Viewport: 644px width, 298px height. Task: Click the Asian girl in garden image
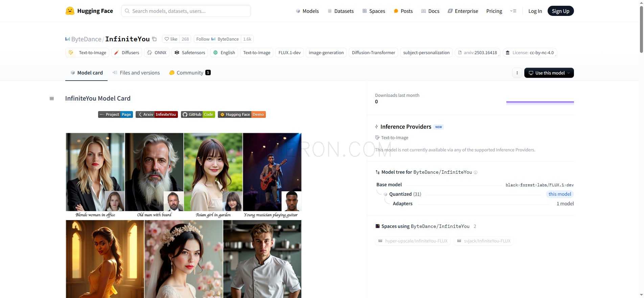(x=213, y=172)
